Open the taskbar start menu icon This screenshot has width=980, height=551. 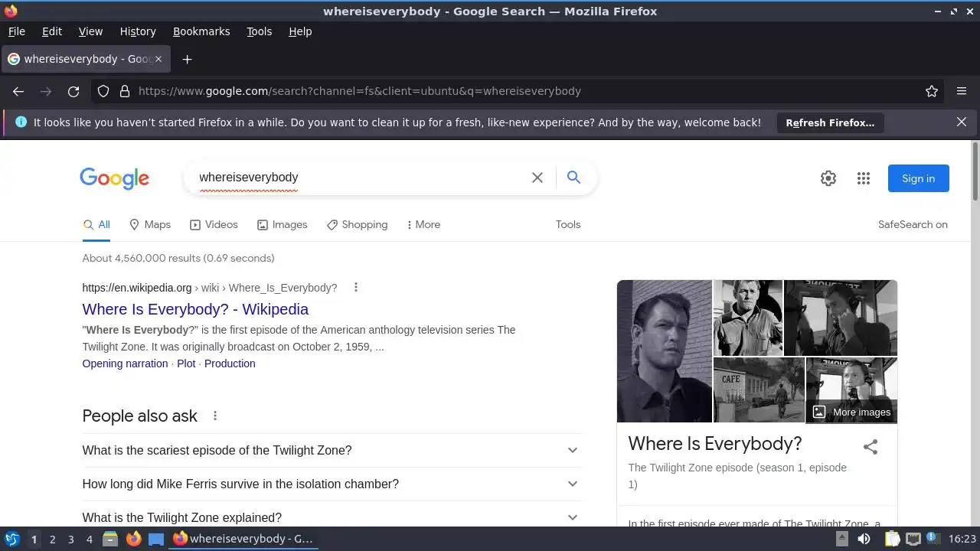tap(11, 539)
